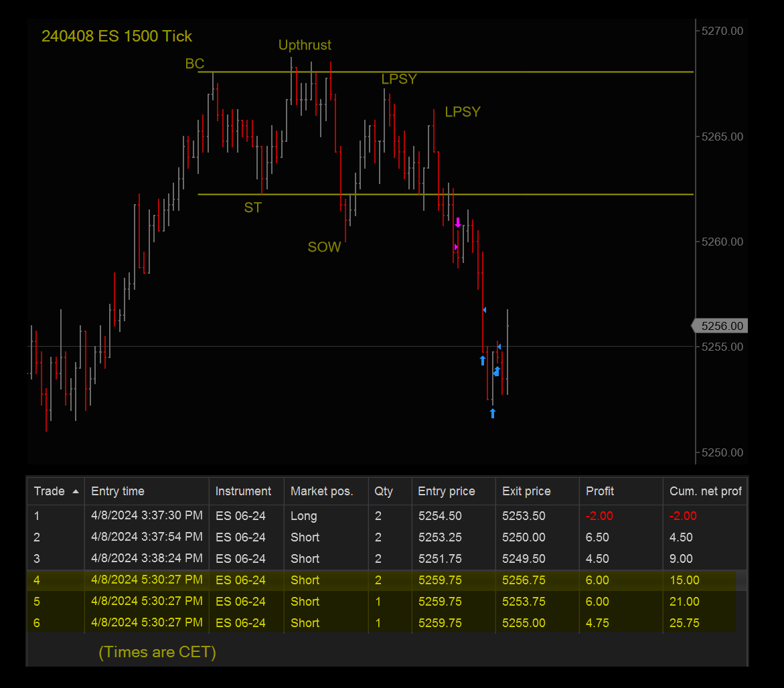The width and height of the screenshot is (784, 688).
Task: Click the 5256.00 current price marker
Action: pyautogui.click(x=720, y=326)
